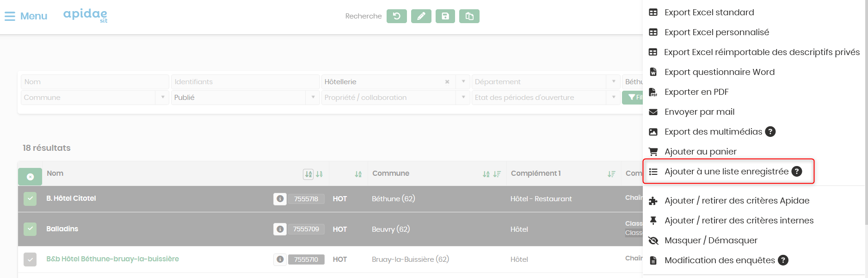Image resolution: width=868 pixels, height=278 pixels.
Task: Open the hamburger Menu button
Action: (26, 16)
